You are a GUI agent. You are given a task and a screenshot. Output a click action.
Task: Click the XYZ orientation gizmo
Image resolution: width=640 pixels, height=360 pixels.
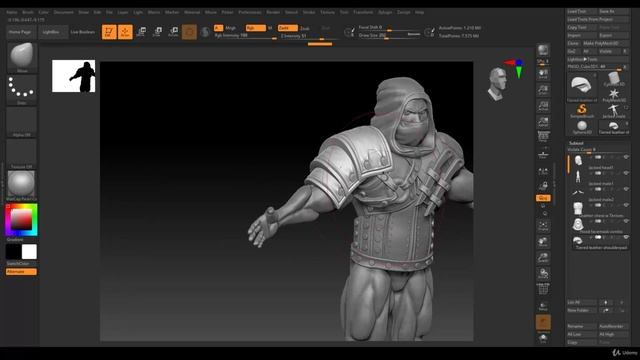coord(514,69)
